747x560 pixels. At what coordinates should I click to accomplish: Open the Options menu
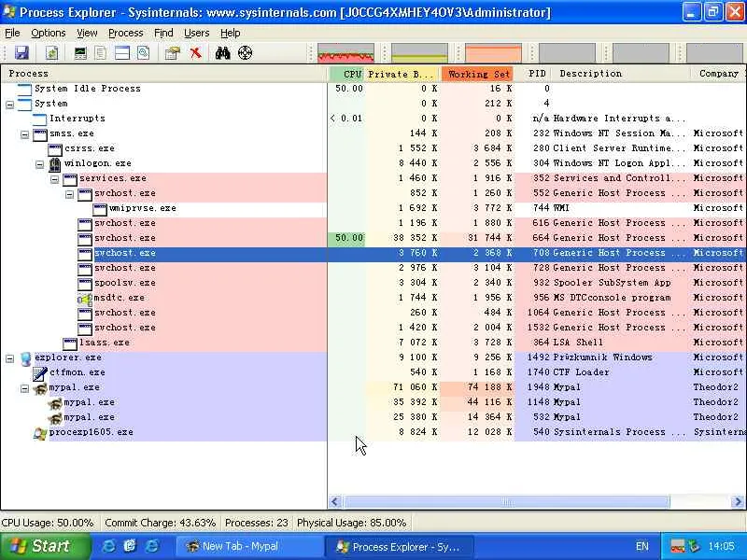point(49,33)
